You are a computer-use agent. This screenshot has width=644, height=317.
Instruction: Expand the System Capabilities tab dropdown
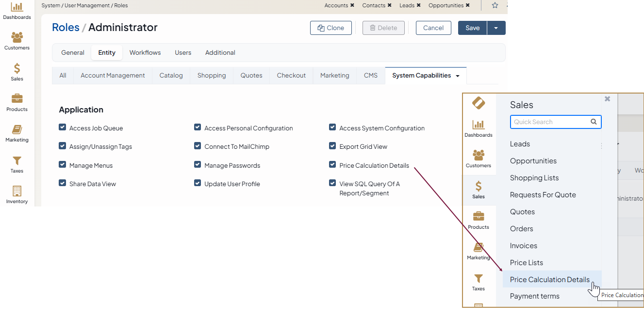[x=458, y=76]
